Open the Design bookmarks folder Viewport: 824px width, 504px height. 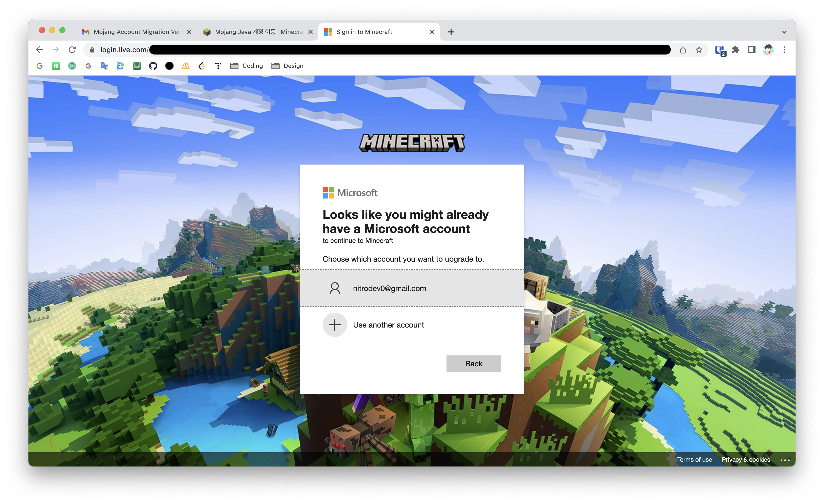[288, 66]
